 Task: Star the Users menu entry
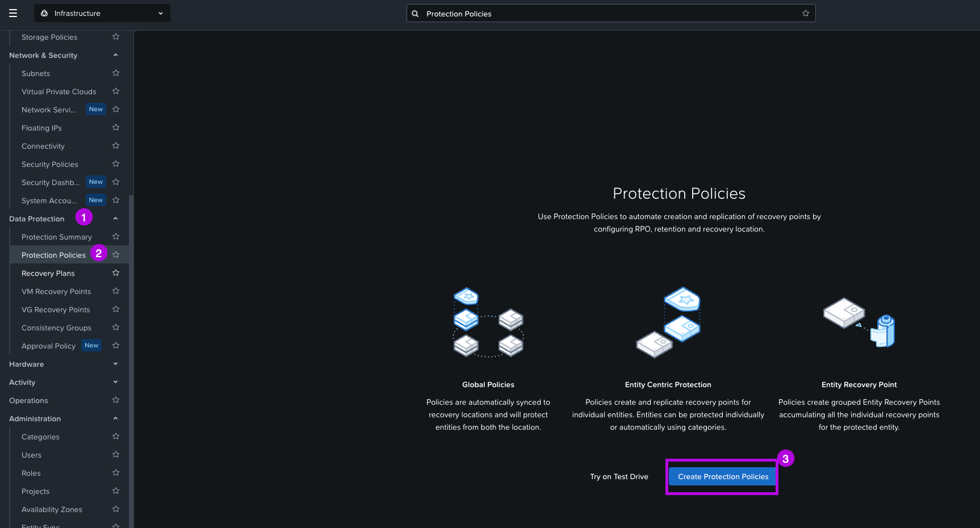click(x=116, y=455)
